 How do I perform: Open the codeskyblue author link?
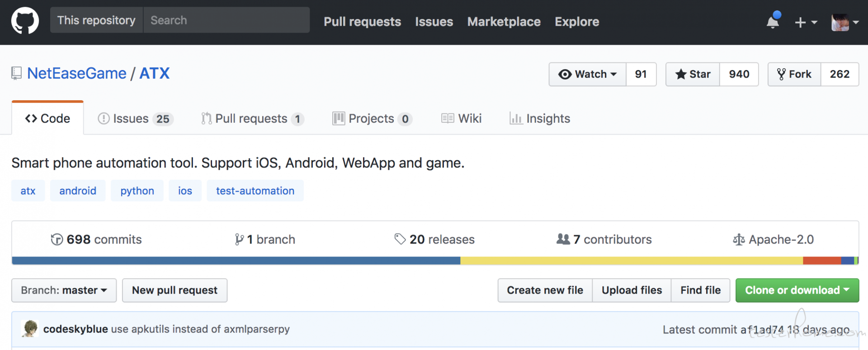pyautogui.click(x=75, y=329)
